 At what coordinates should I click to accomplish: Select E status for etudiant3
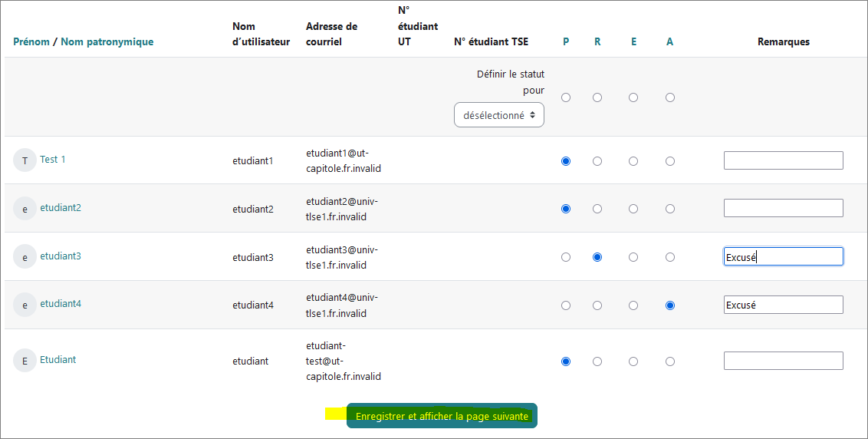coord(633,257)
